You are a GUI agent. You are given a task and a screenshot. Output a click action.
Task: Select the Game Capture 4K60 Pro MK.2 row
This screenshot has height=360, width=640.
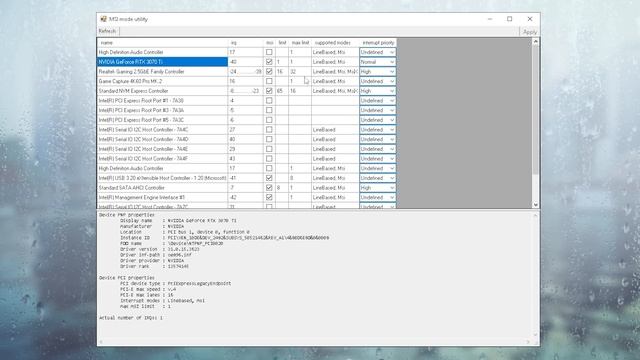[162, 81]
